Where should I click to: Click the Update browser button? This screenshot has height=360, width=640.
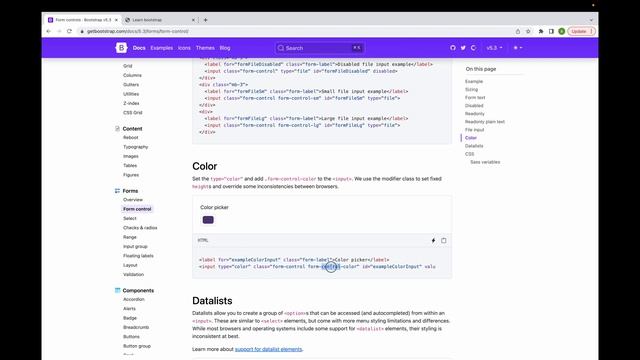[581, 31]
